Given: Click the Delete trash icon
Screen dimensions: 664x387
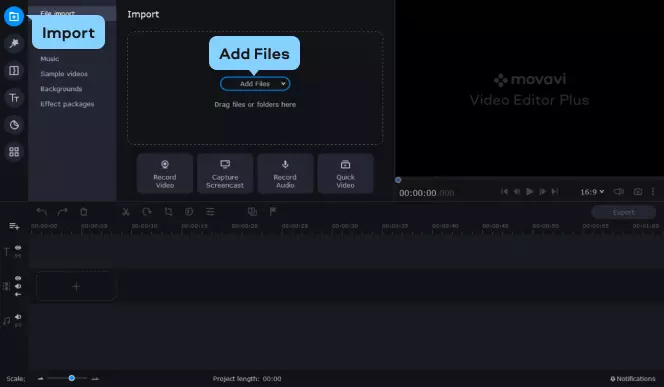Looking at the screenshot, I should tap(84, 212).
